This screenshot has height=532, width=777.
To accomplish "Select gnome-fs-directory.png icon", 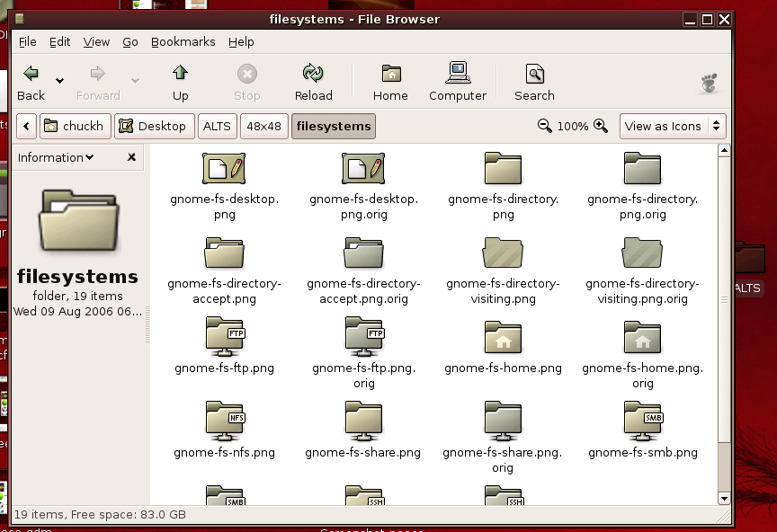I will 503,168.
